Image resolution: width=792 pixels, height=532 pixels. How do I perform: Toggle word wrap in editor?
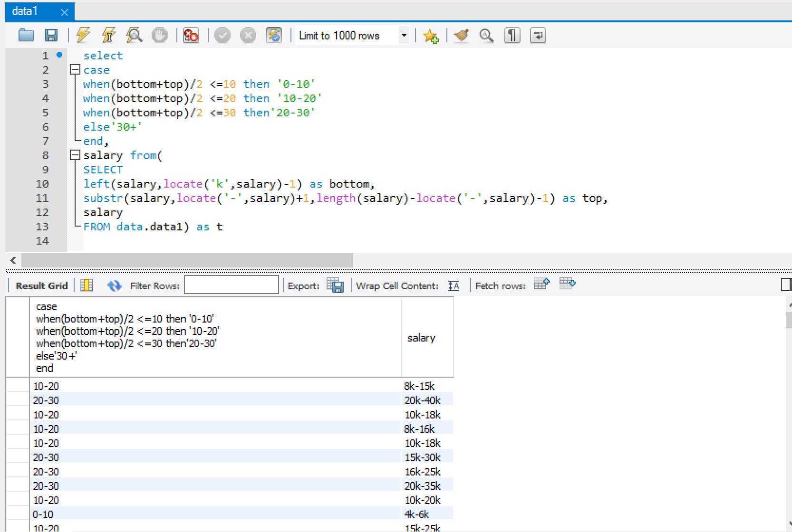click(538, 35)
